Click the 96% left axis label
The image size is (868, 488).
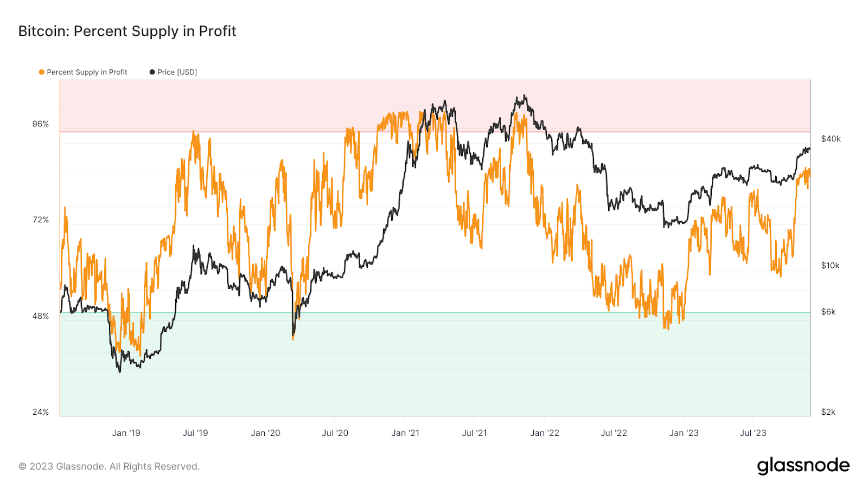pyautogui.click(x=41, y=124)
